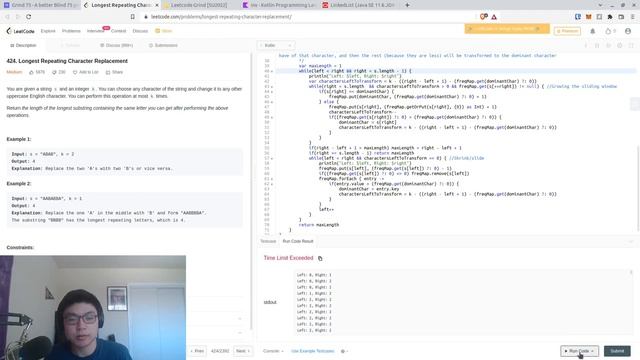The image size is (640, 360).
Task: Open the Brave Rewards triangle icon
Action: (x=494, y=17)
